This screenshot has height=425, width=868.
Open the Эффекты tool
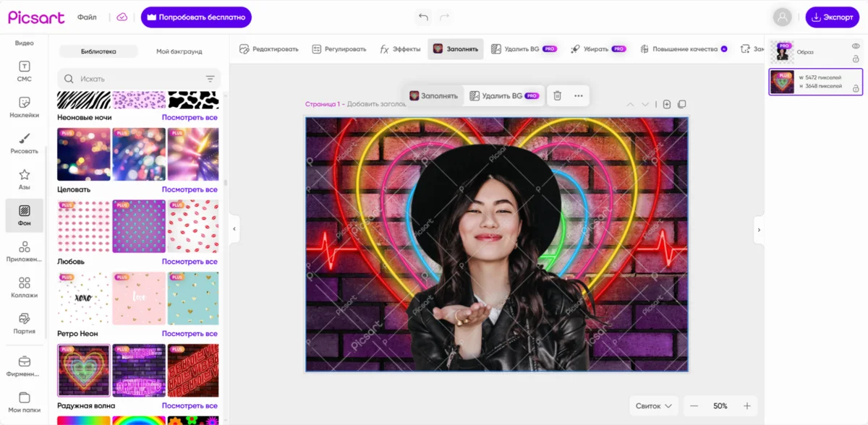(x=400, y=49)
